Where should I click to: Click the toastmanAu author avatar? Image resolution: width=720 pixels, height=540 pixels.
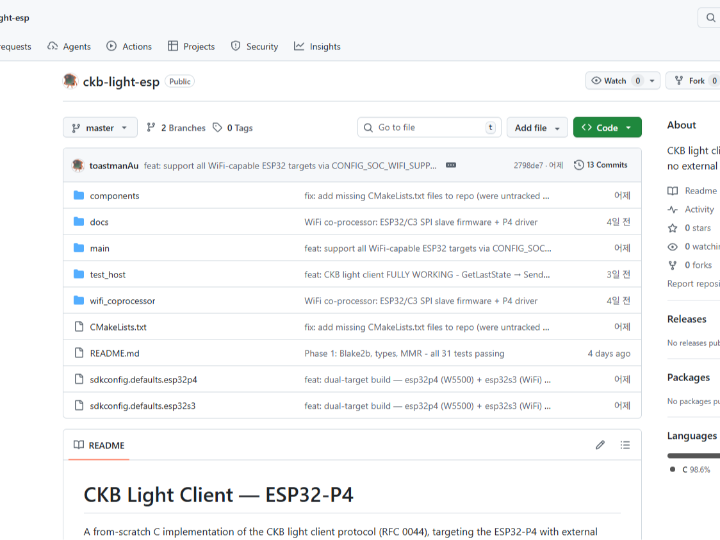click(78, 165)
